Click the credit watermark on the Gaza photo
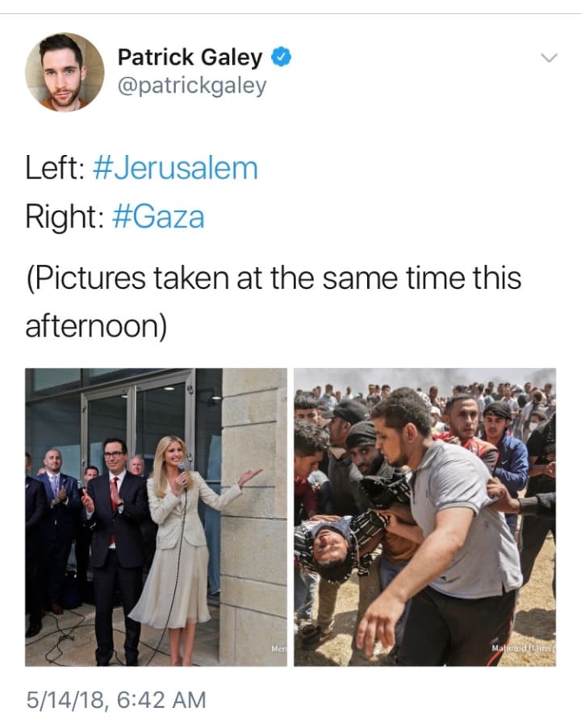581x728 pixels. [x=523, y=647]
